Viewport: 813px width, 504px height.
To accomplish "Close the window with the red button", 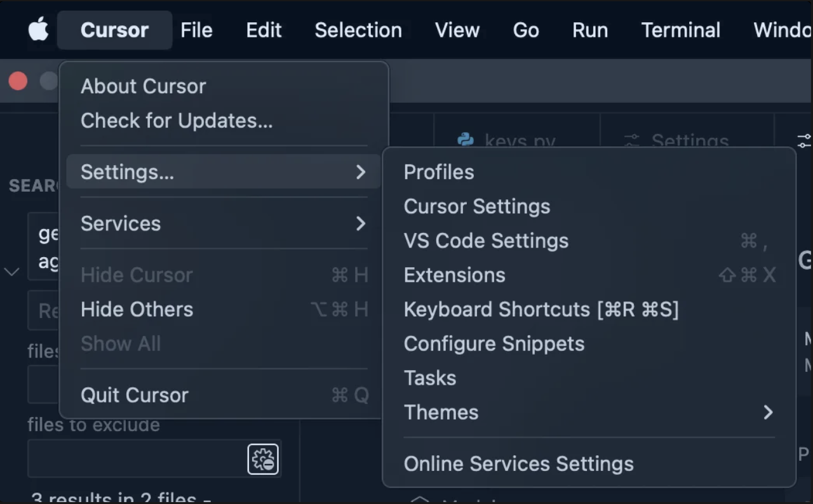I will 18,81.
